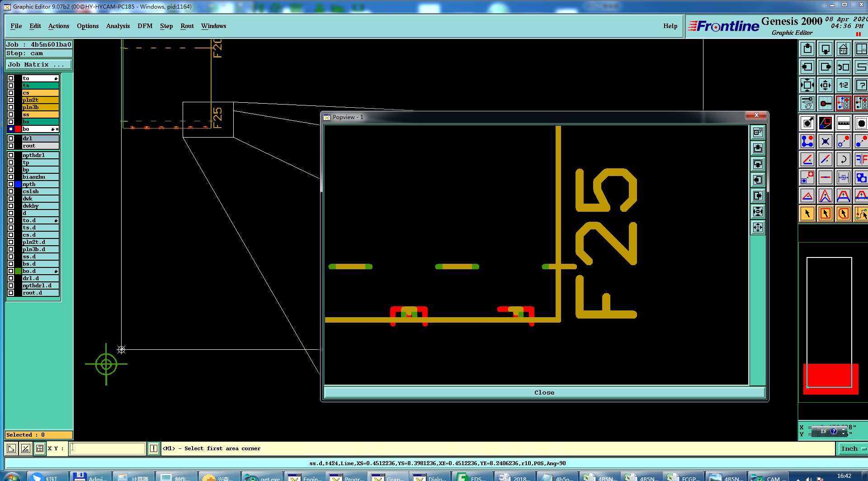
Task: Click green color swatch of layer bo.d
Action: point(18,271)
